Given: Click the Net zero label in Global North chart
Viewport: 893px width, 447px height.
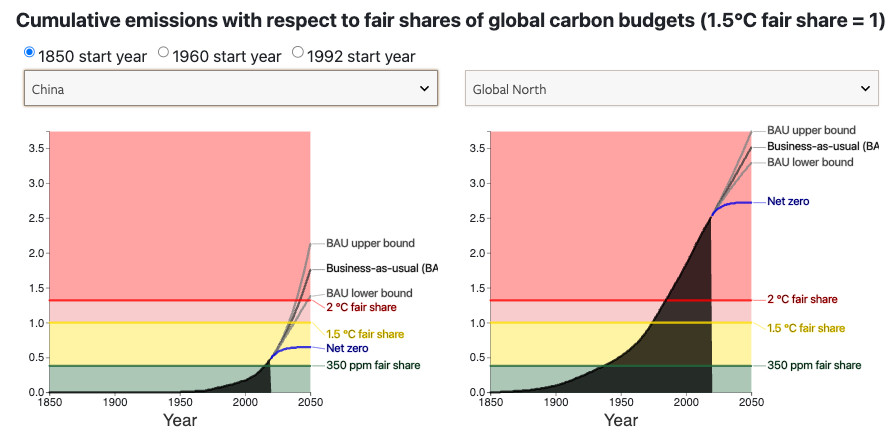Looking at the screenshot, I should (x=788, y=201).
